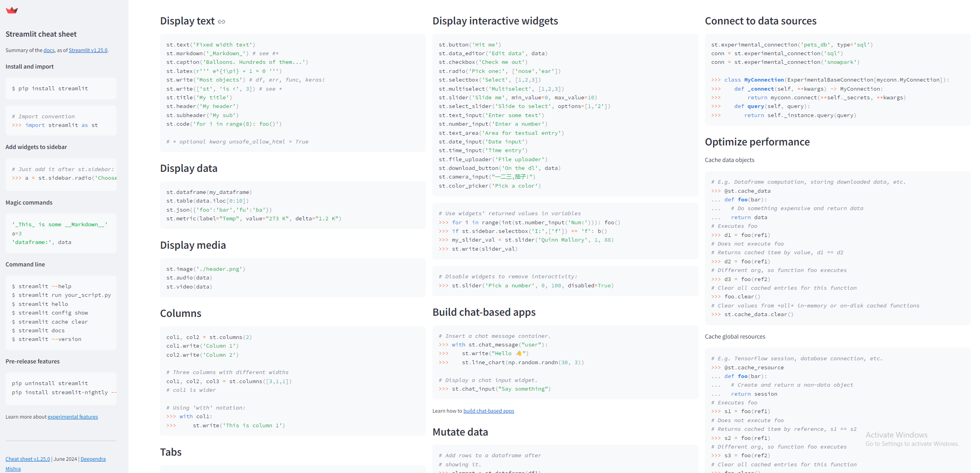
Task: Click the Pre-release features sidebar label
Action: [33, 361]
